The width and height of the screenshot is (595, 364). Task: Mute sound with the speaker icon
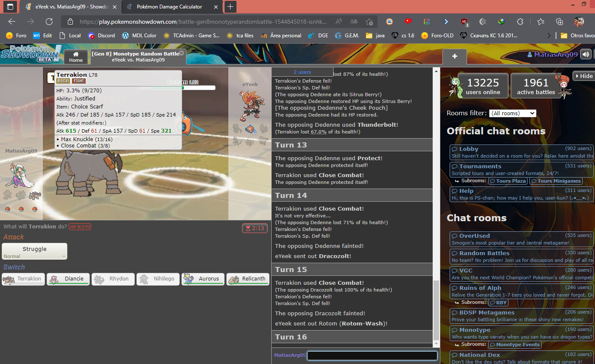(586, 54)
